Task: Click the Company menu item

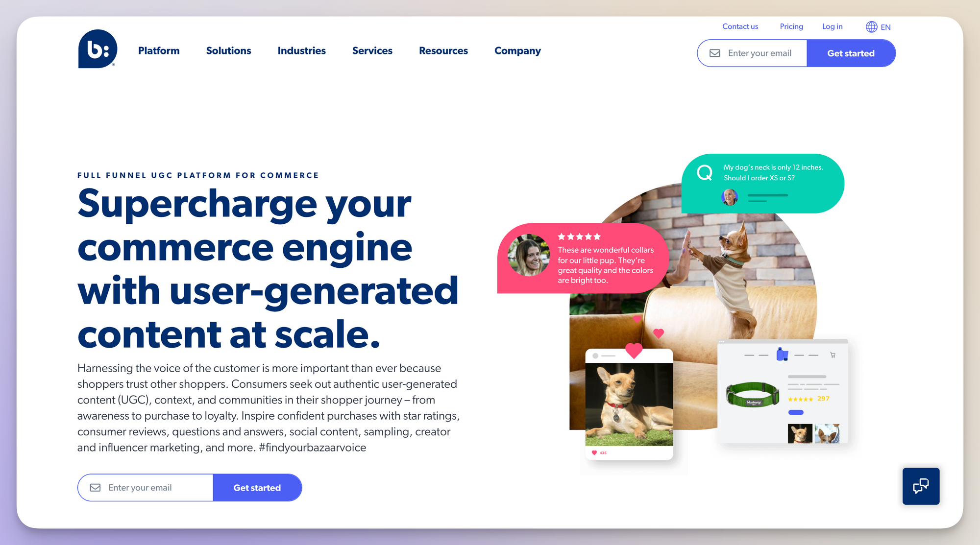Action: [517, 50]
